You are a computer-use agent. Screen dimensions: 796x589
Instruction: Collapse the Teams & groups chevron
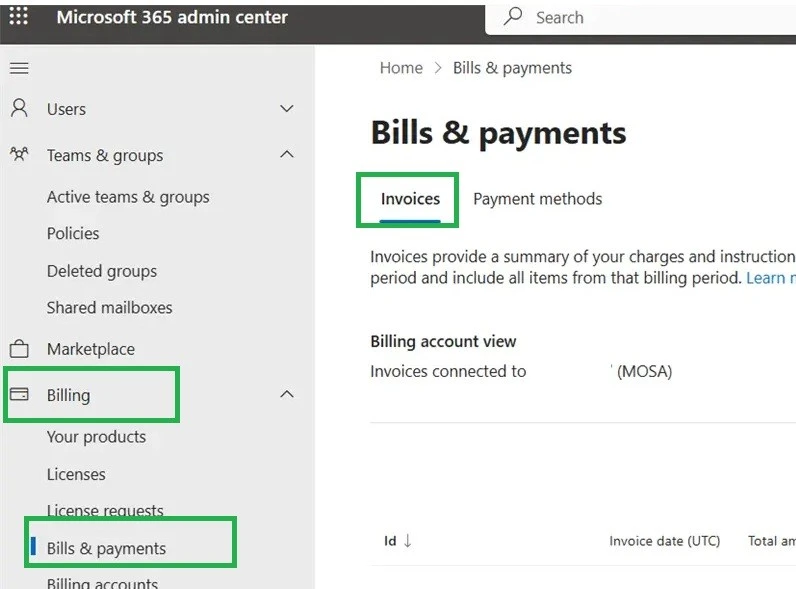pos(287,154)
